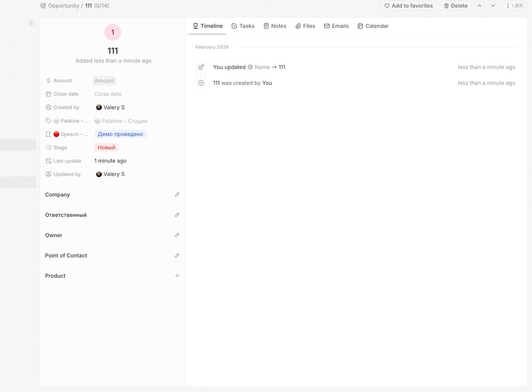Open the command menu ⌘K button
This screenshot has width=532, height=392.
(514, 6)
